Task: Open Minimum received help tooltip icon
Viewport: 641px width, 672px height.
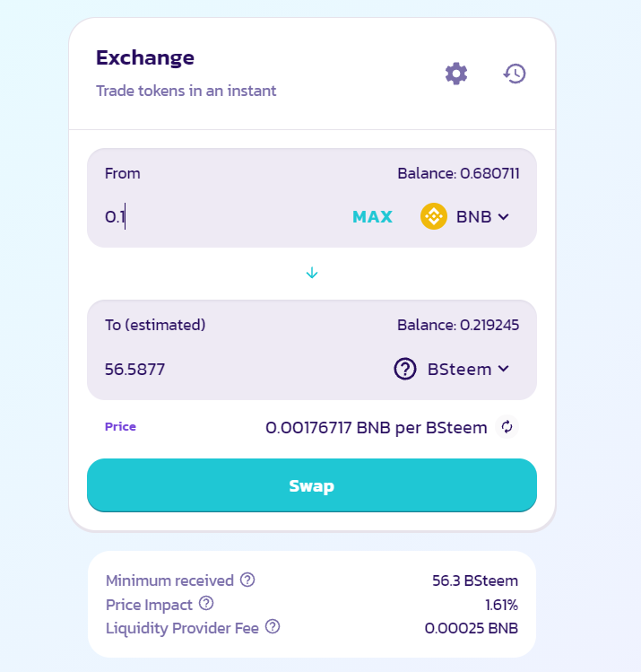Action: (248, 580)
